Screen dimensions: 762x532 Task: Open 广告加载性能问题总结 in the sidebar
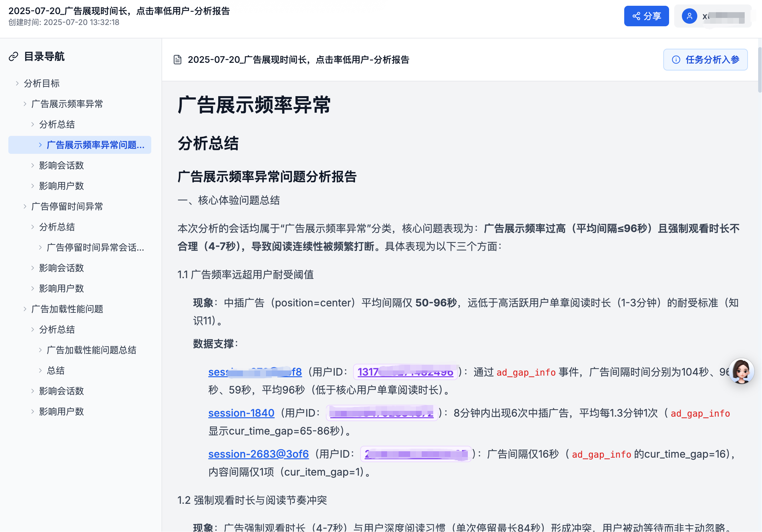point(91,350)
